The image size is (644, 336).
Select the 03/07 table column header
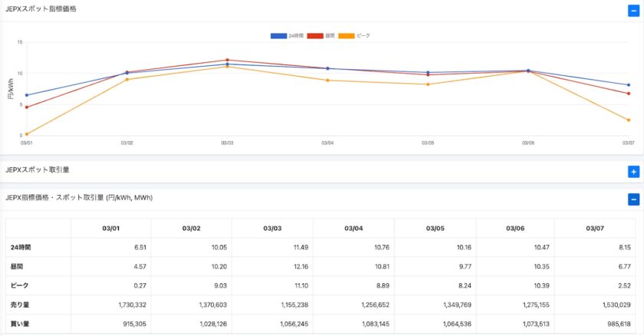point(593,228)
